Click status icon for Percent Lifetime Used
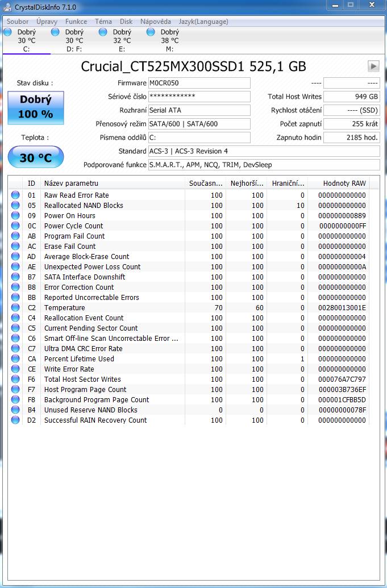Screen dimensions: 387x588 [x=15, y=358]
